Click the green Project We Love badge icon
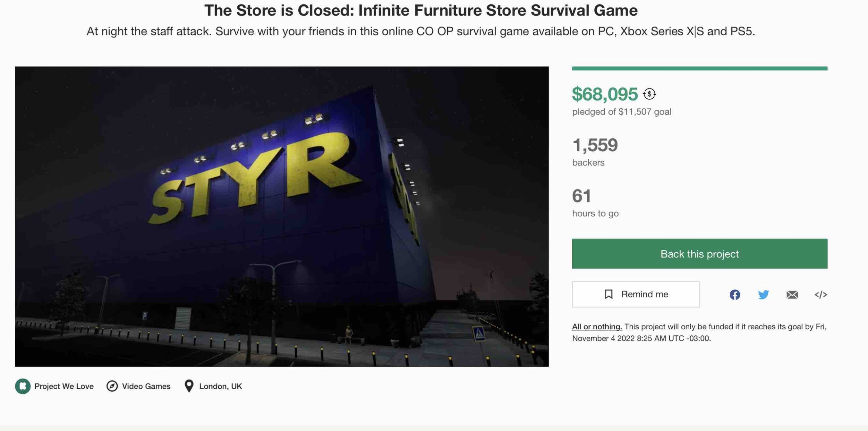Viewport: 868px width, 431px height. tap(23, 386)
